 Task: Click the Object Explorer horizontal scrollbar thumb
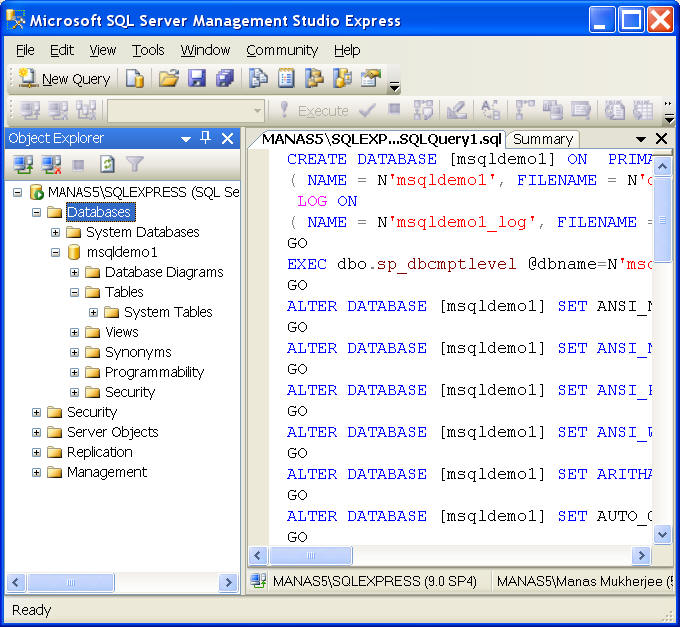(71, 582)
